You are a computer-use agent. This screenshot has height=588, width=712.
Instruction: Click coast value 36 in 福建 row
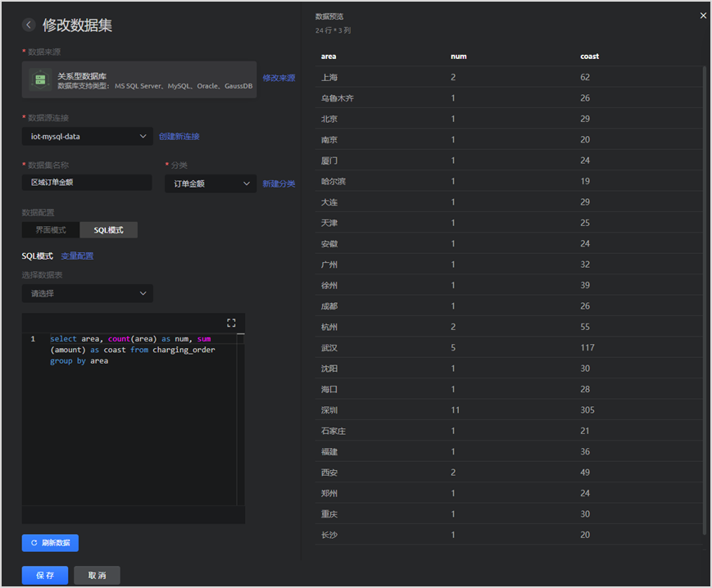point(585,451)
